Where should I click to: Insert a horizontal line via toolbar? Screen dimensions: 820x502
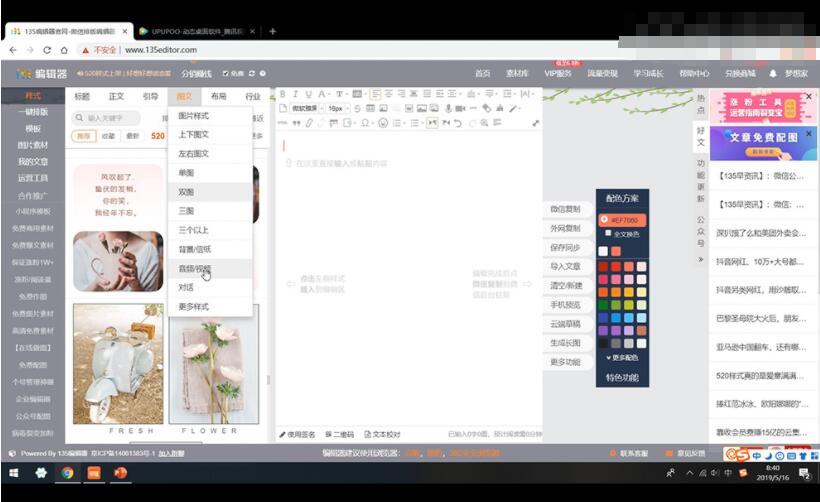(x=473, y=108)
